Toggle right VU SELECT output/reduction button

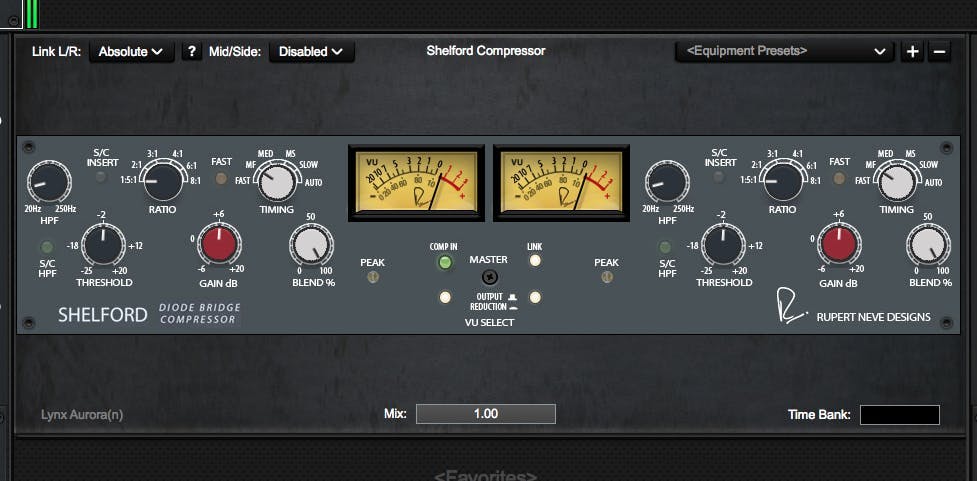point(535,297)
